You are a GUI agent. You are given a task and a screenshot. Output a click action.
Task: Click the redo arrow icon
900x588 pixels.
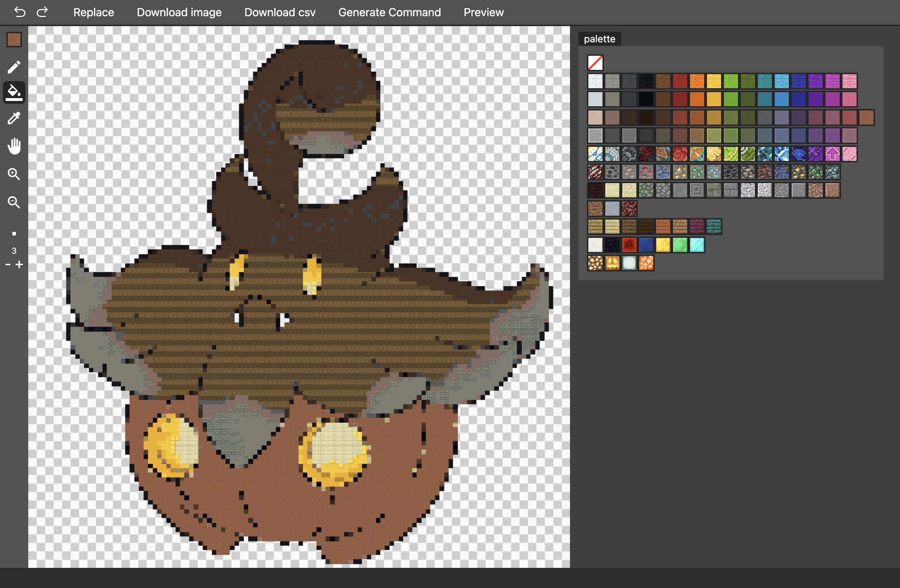[x=42, y=12]
